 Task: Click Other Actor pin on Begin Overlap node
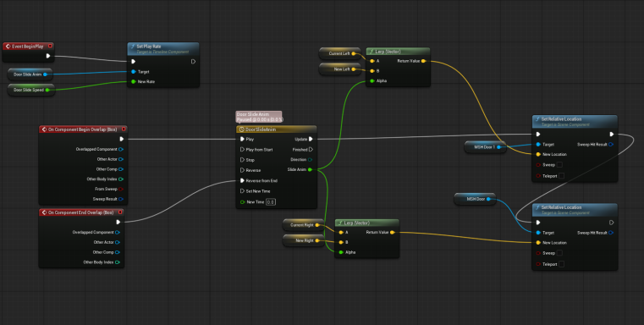[121, 159]
